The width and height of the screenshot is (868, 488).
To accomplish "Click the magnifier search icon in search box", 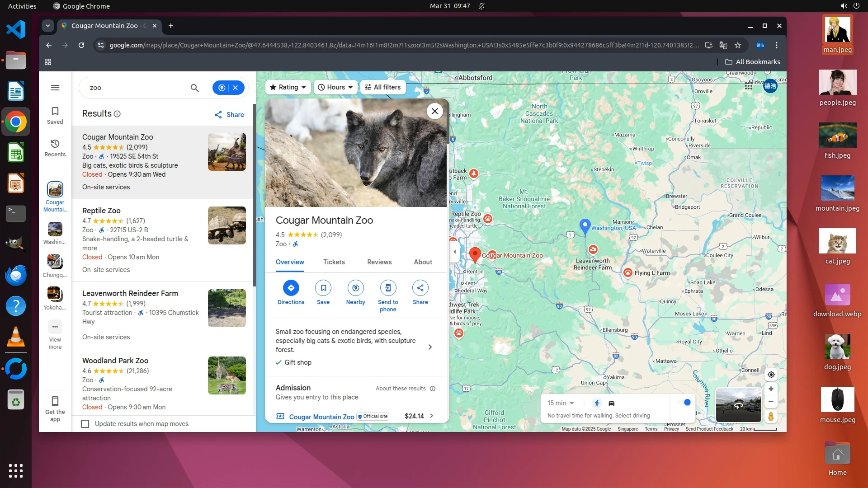I will pos(194,88).
